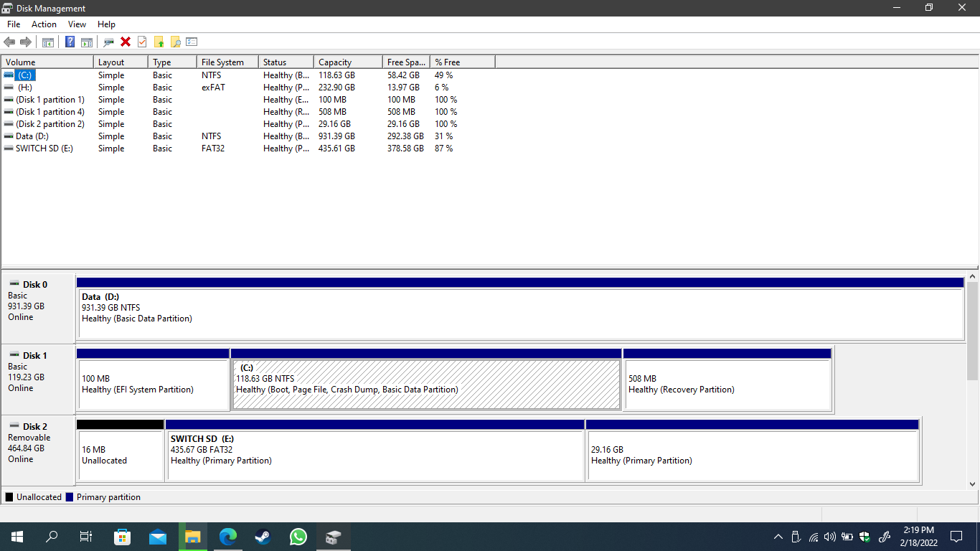Sort by the Capacity column header
The image size is (980, 551).
pos(348,62)
